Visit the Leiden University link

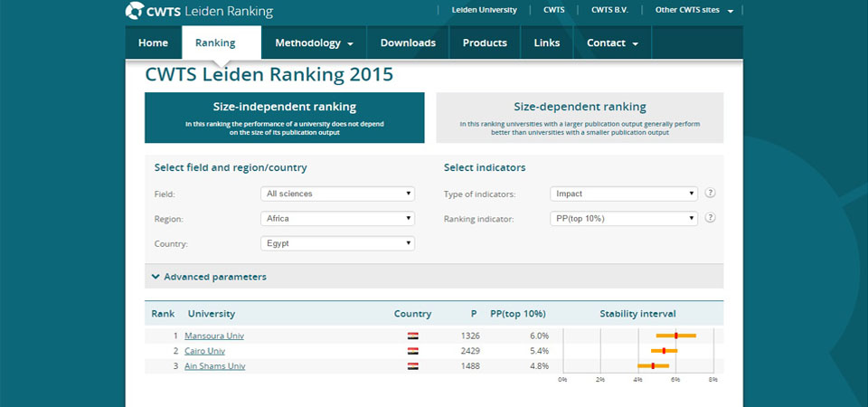pyautogui.click(x=485, y=10)
